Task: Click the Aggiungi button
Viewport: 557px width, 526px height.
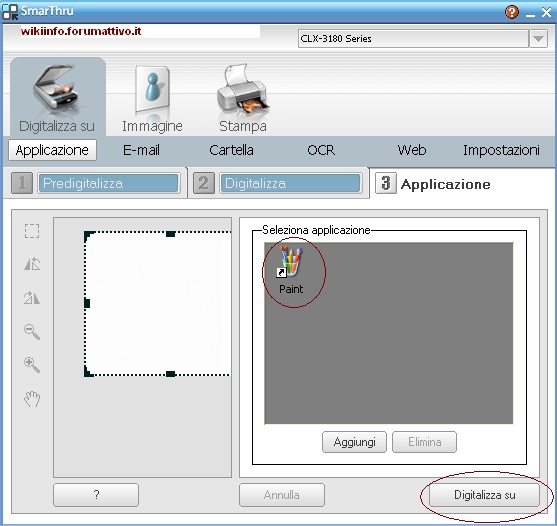Action: coord(354,442)
